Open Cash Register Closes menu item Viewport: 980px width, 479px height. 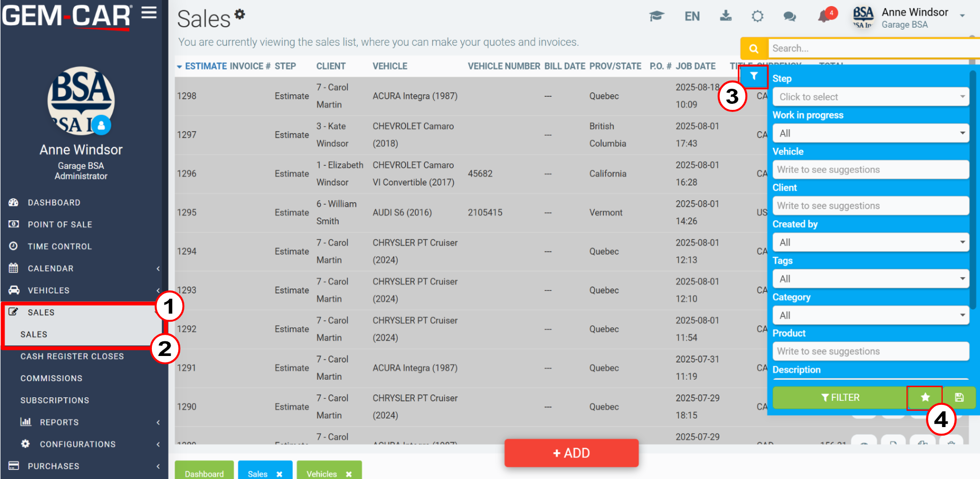pos(72,356)
